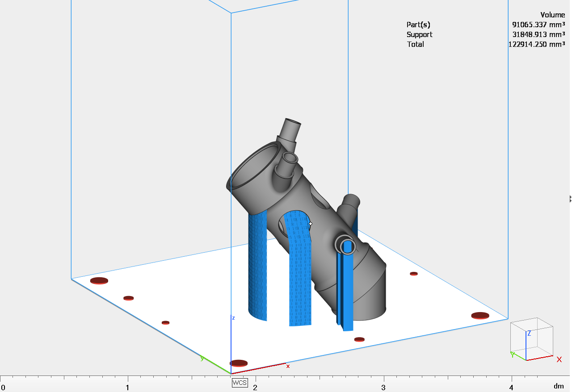
Task: Click the orientation cube's red X axis letter
Action: click(559, 359)
